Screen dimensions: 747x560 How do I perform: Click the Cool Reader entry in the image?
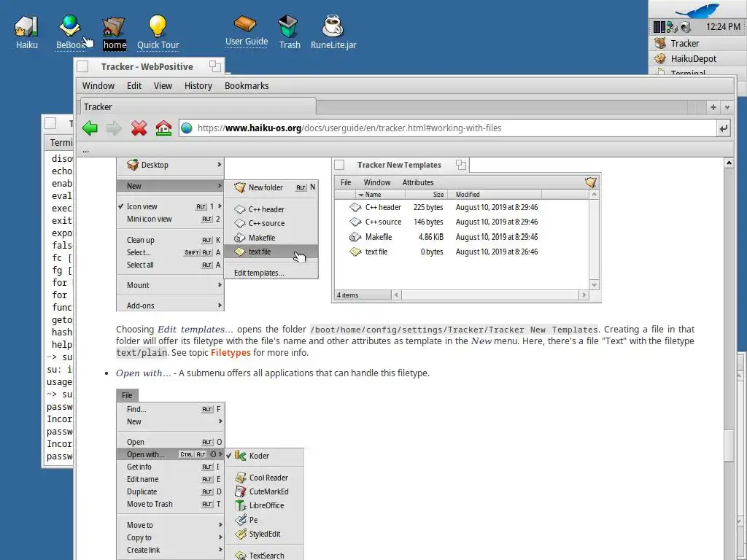(x=265, y=478)
